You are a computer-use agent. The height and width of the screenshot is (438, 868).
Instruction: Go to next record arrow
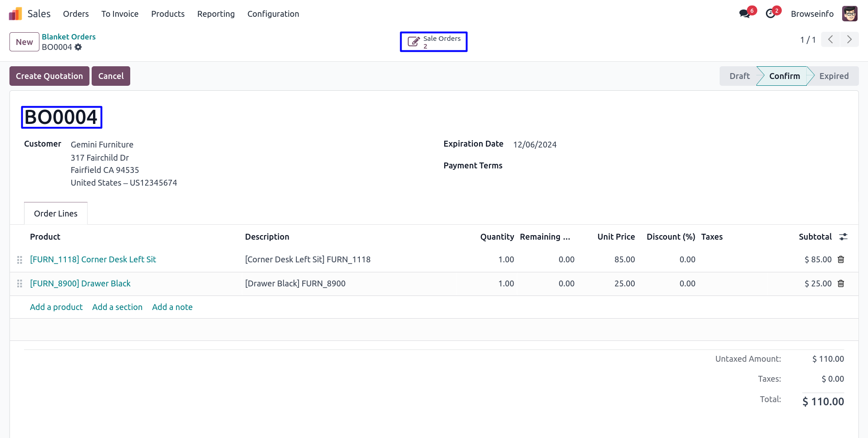[849, 39]
